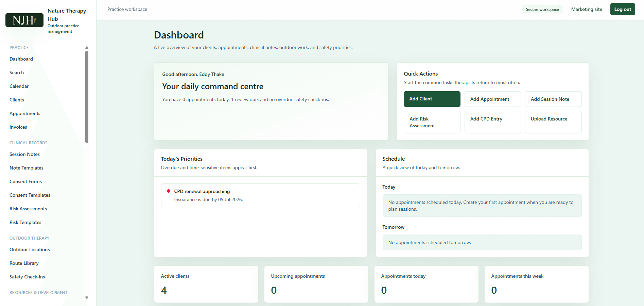Open Risk Templates

(x=25, y=222)
